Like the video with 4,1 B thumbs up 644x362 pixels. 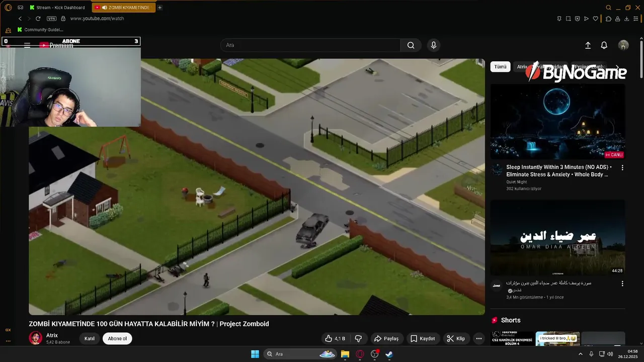335,338
